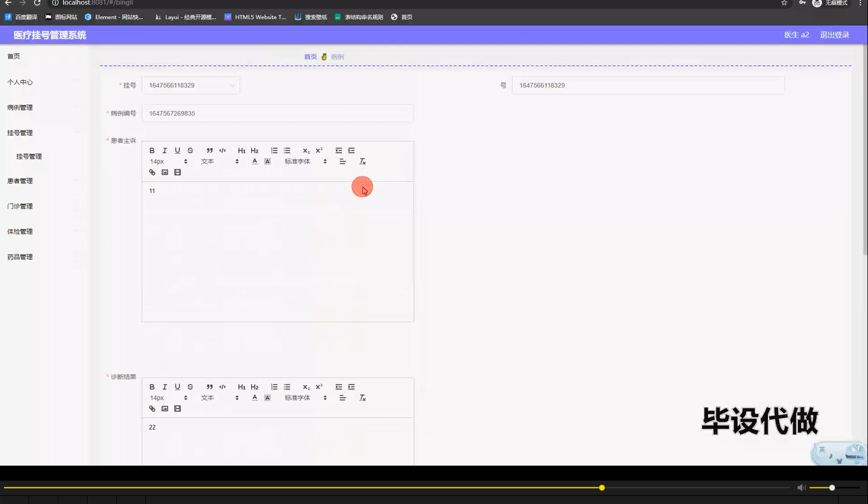868x504 pixels.
Task: Follow the 首页 breadcrumb link
Action: point(310,57)
